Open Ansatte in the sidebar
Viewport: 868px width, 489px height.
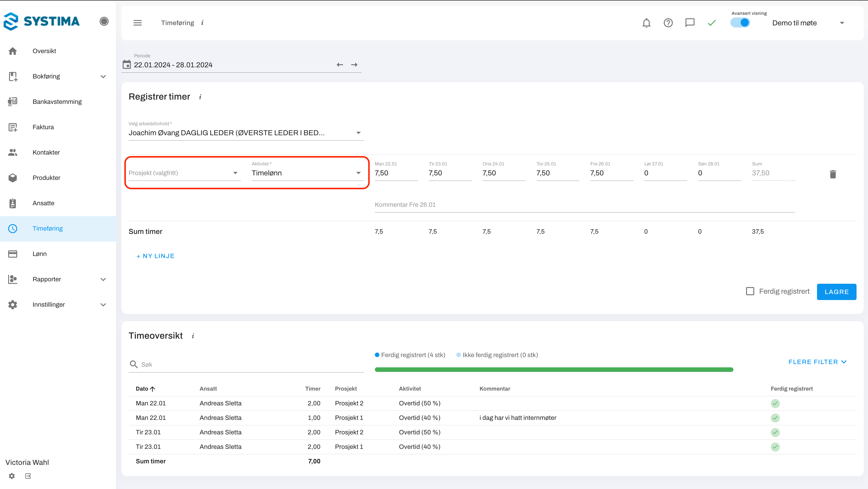[x=43, y=203]
